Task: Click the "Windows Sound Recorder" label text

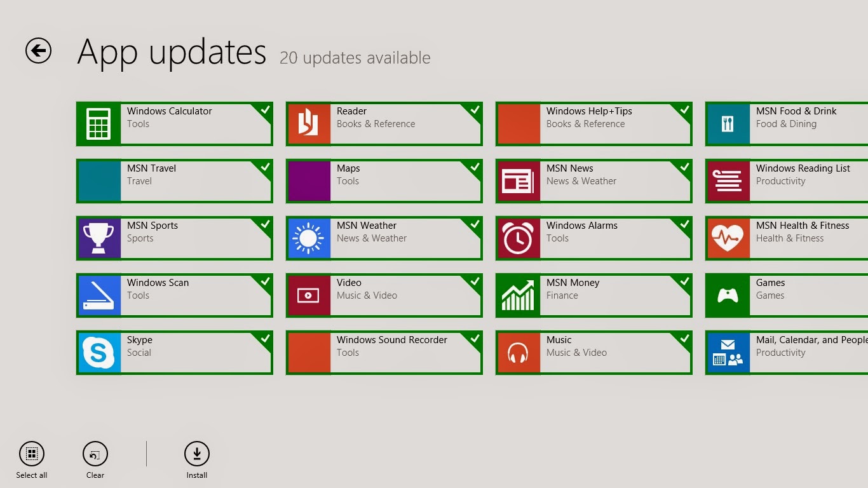Action: pos(392,340)
